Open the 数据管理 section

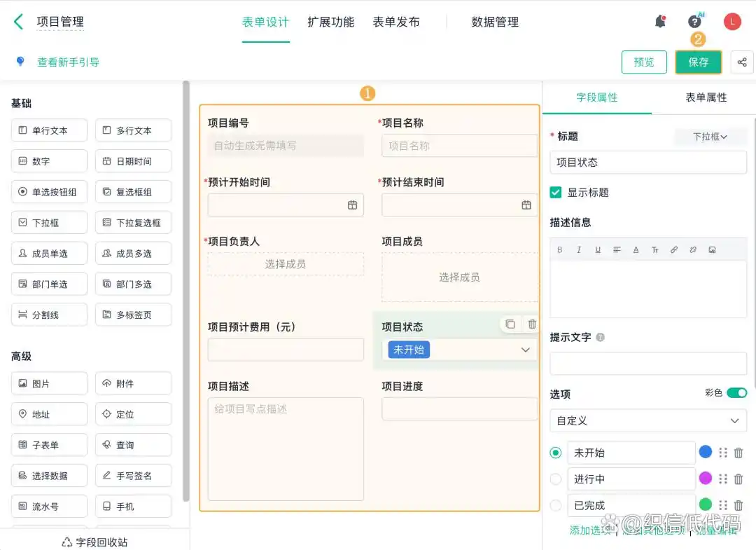click(495, 22)
